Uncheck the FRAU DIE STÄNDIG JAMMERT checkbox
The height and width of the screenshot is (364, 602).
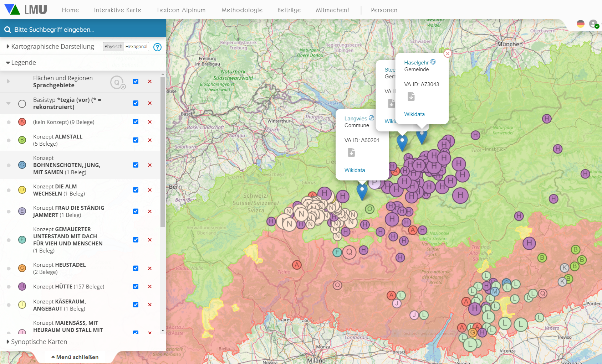tap(136, 211)
